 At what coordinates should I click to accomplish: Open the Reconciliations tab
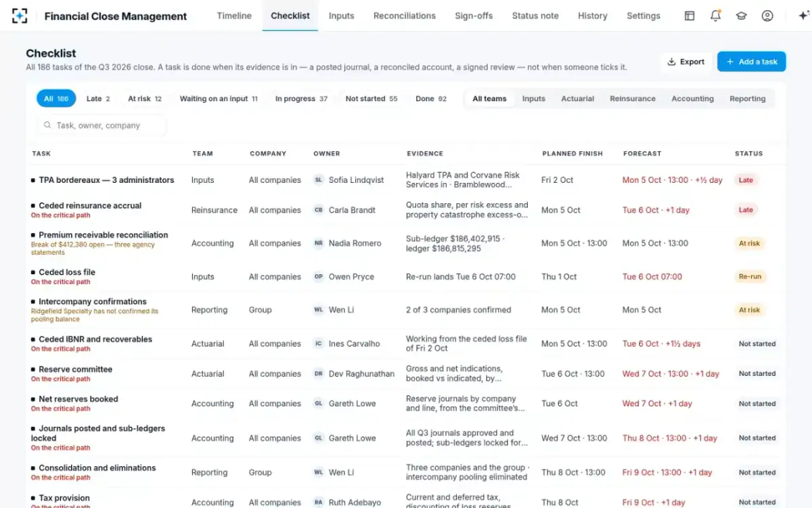(405, 16)
